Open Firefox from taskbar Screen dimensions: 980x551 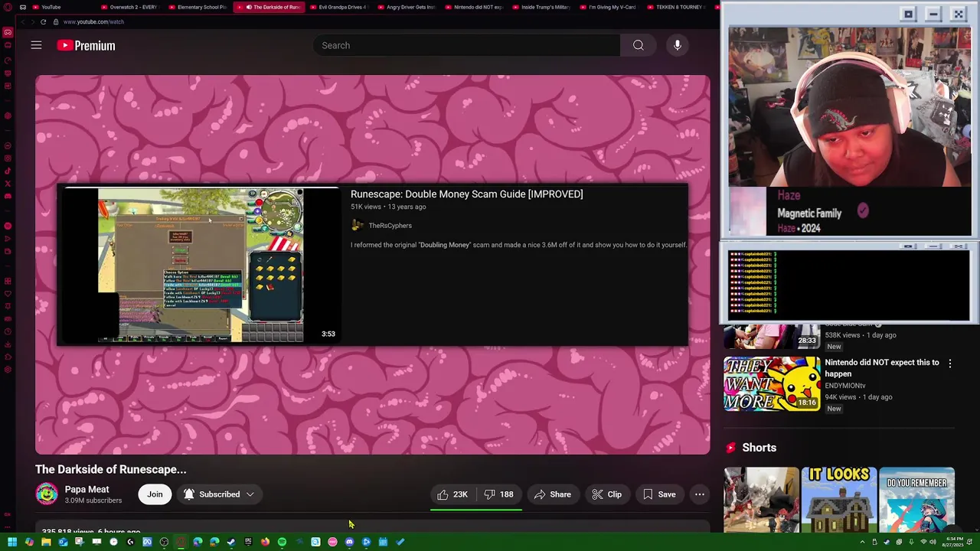point(265,542)
